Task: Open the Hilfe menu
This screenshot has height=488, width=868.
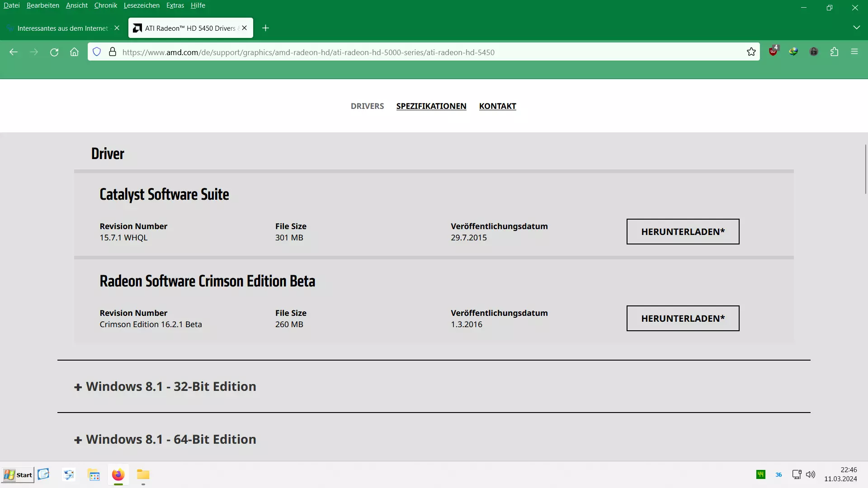Action: (x=198, y=5)
